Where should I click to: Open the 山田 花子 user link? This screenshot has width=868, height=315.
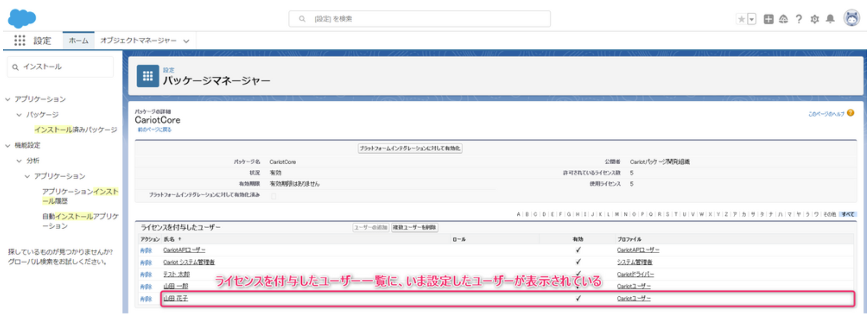(x=176, y=299)
